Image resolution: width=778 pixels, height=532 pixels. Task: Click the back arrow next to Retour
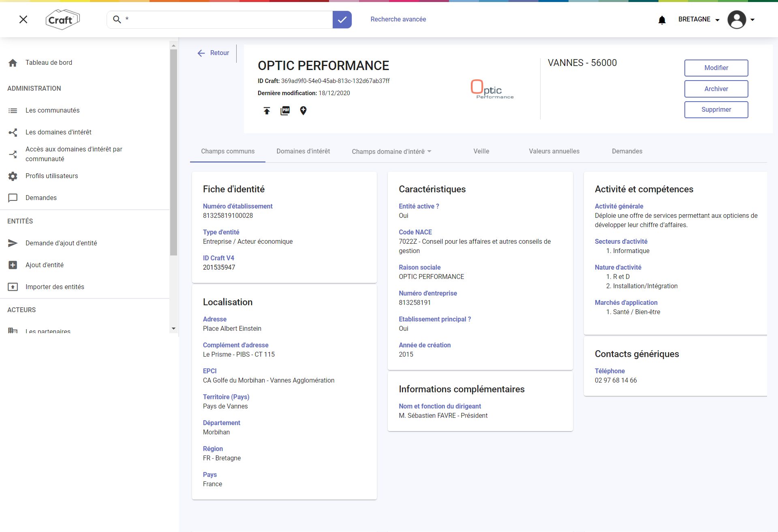point(201,53)
